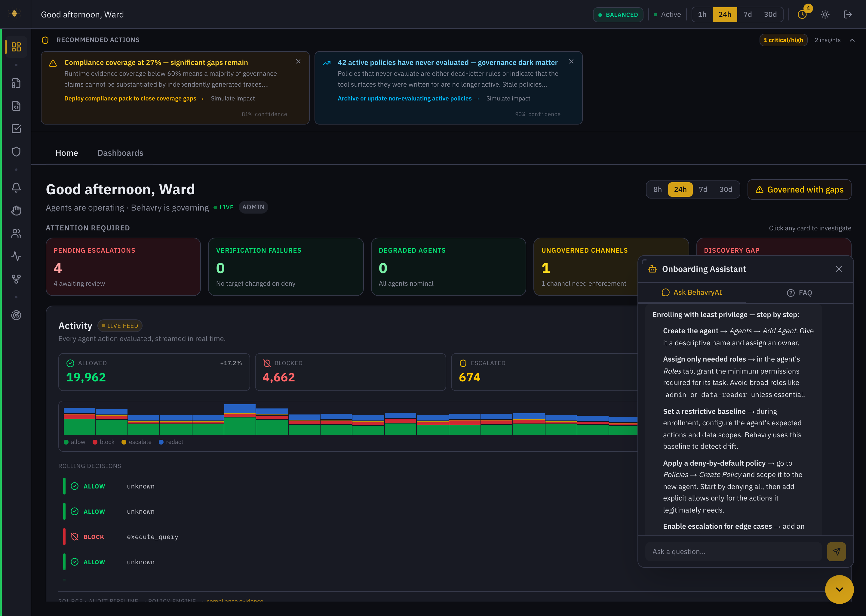The image size is (866, 616).
Task: Click Simulate impact on policies card
Action: click(508, 99)
